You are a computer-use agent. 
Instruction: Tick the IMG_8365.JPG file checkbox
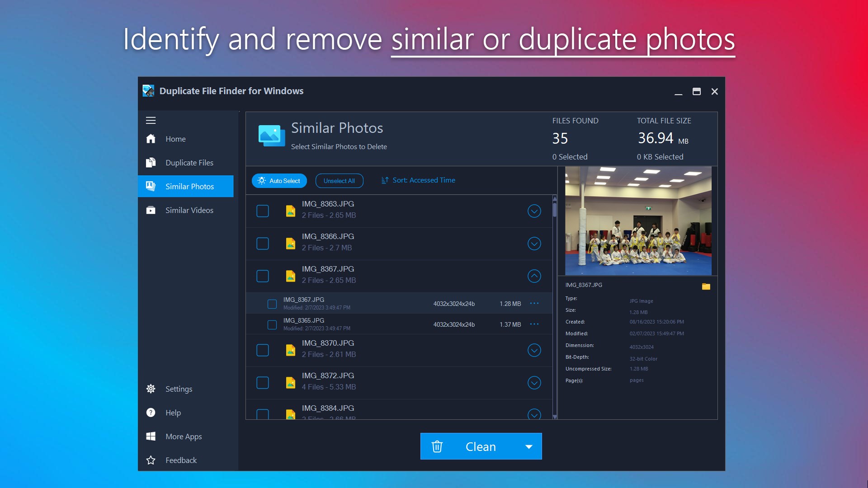(272, 324)
